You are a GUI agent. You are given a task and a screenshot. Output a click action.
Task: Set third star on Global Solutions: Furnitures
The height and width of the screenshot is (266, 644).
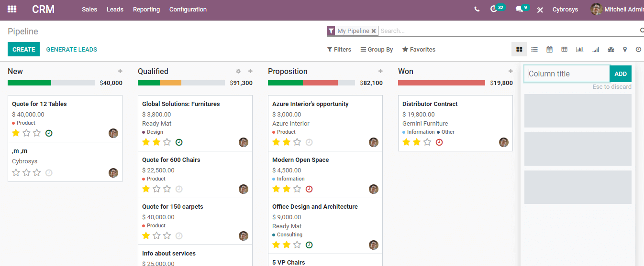[167, 142]
